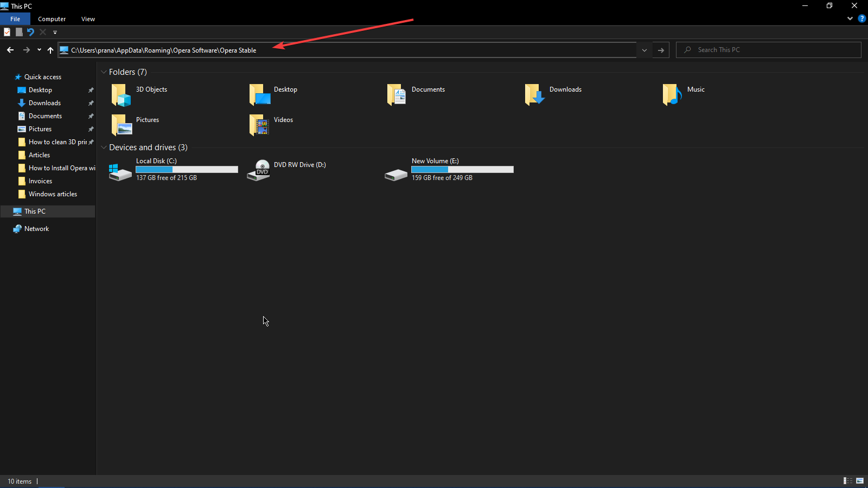The width and height of the screenshot is (868, 488).
Task: Expand the ribbon with the chevron
Action: [850, 18]
